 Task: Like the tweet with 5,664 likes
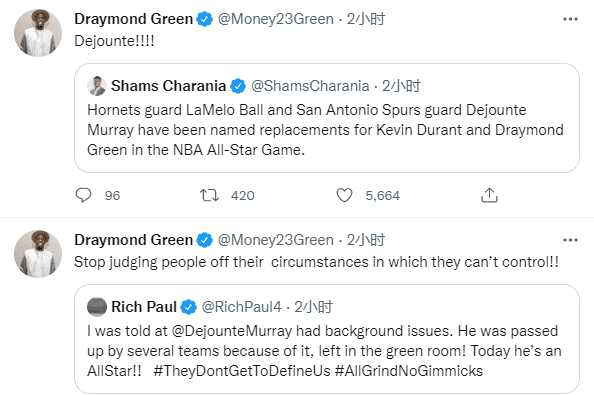(344, 195)
